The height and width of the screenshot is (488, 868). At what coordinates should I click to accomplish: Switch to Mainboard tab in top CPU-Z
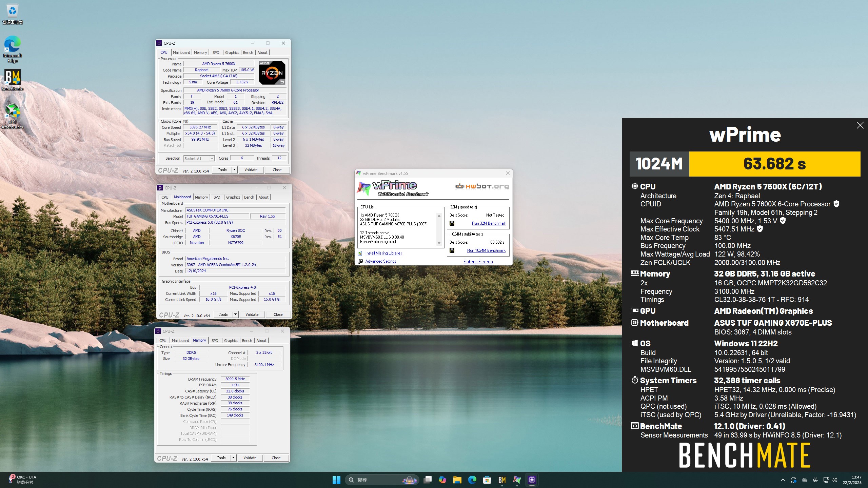[181, 53]
